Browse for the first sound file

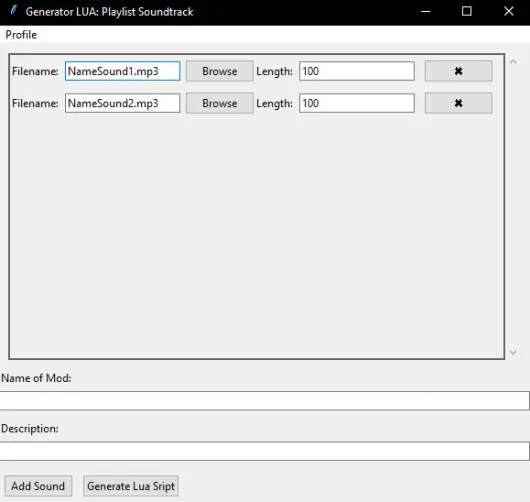220,71
